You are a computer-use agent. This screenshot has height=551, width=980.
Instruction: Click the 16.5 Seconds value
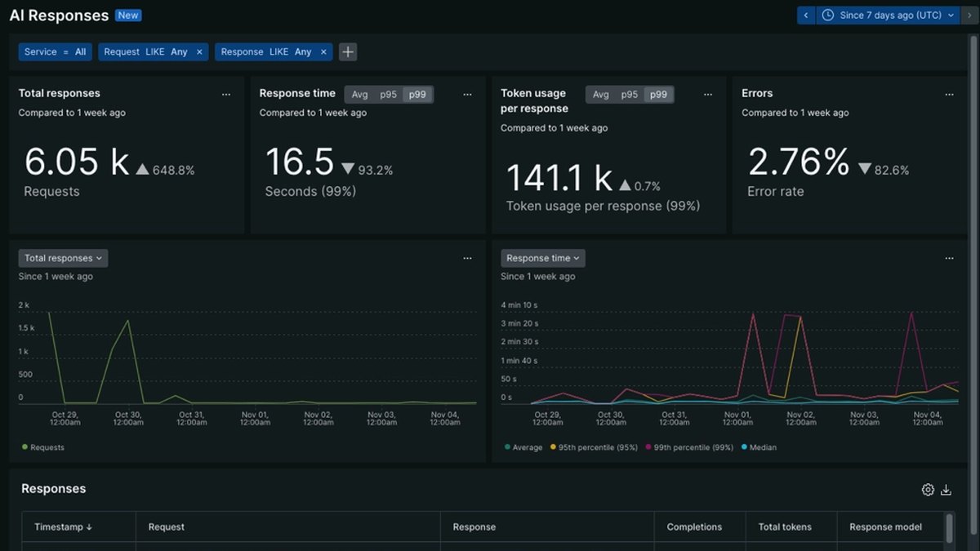tap(300, 162)
